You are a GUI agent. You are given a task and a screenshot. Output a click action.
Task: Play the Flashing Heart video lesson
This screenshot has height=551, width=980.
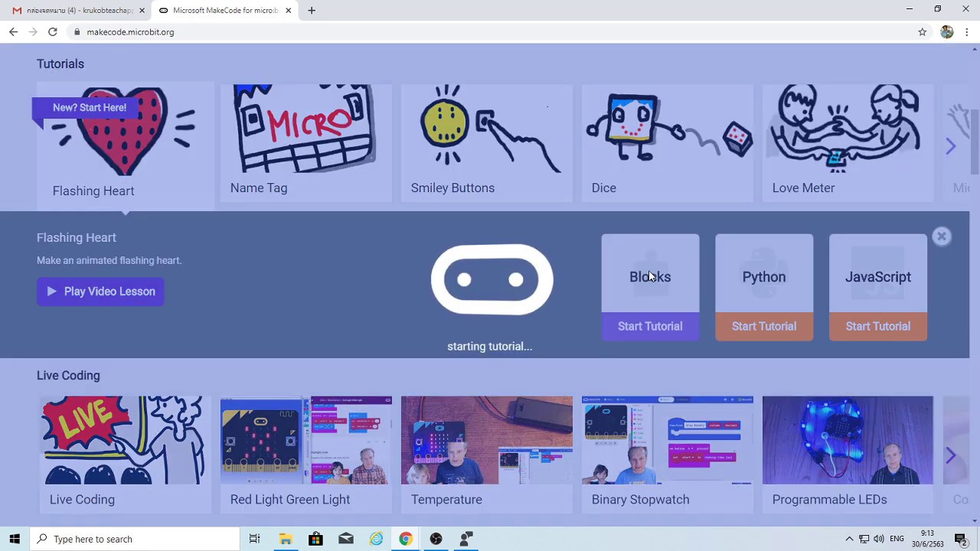coord(100,292)
